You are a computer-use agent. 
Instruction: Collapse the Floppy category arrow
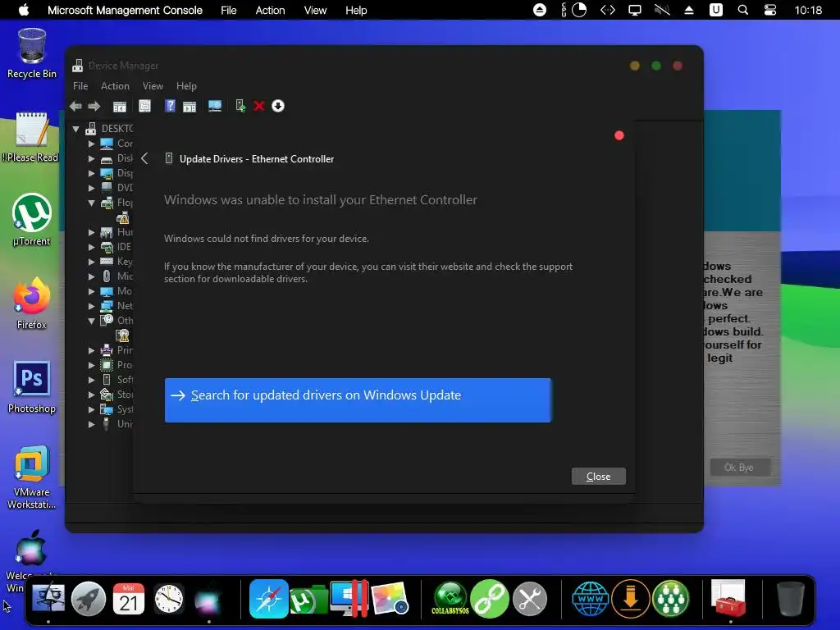[91, 203]
